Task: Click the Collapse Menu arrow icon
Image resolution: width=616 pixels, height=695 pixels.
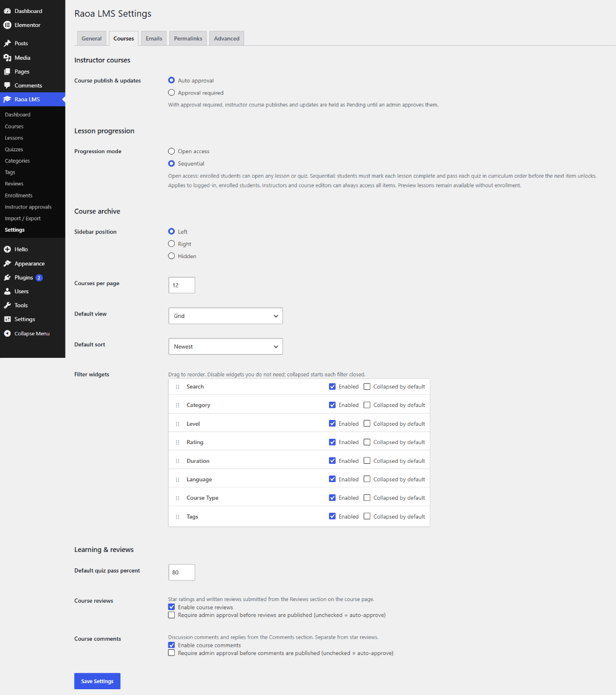Action: click(x=7, y=333)
